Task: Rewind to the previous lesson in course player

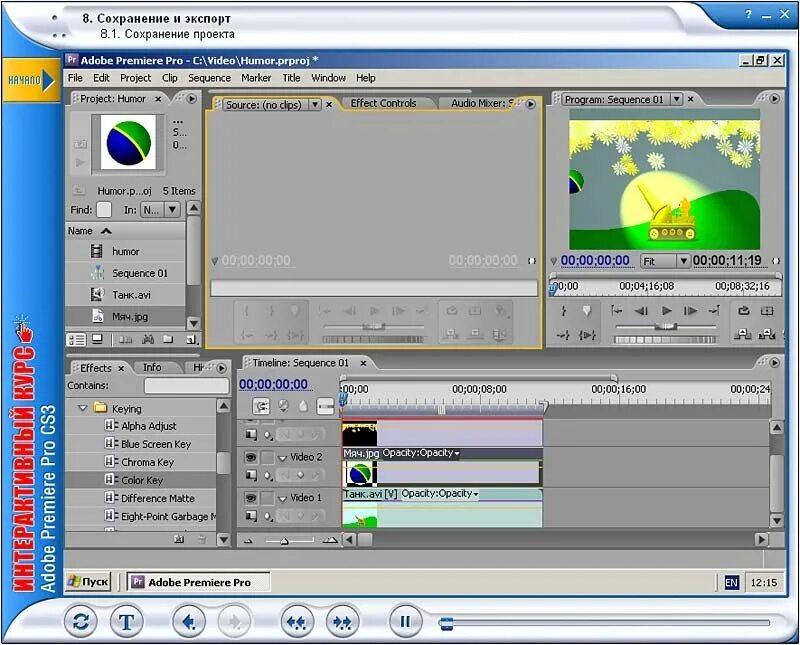Action: tap(297, 622)
